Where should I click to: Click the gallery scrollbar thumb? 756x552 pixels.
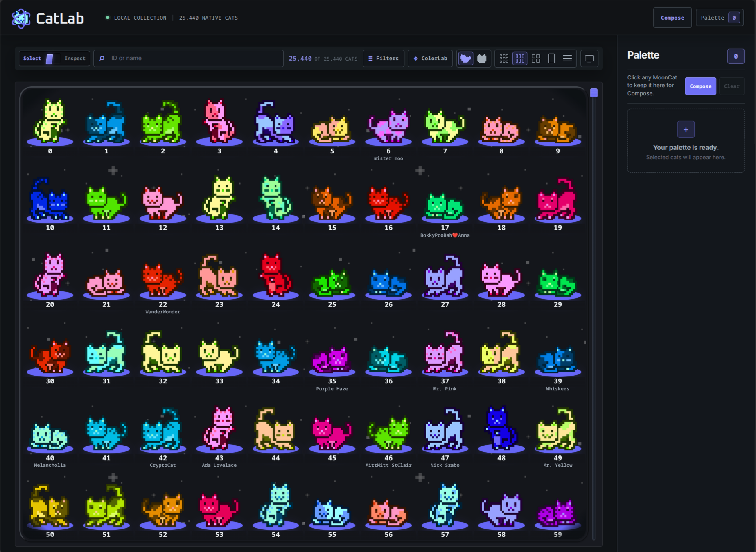pos(594,93)
